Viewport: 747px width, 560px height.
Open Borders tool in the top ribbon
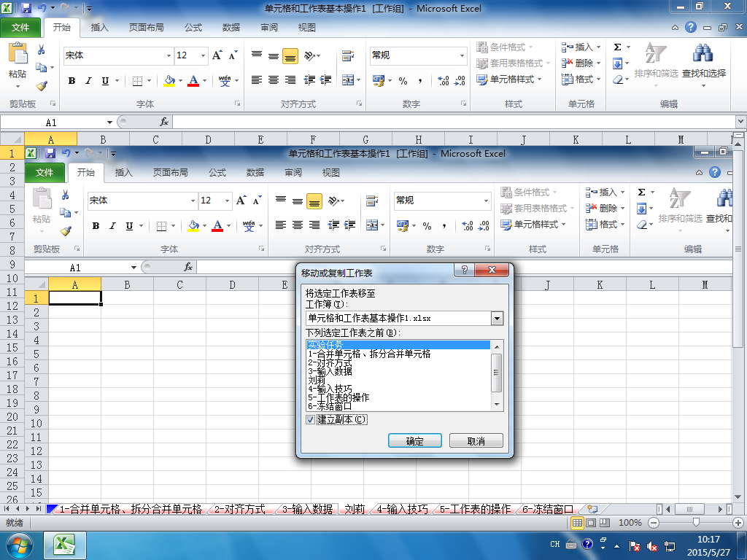pyautogui.click(x=137, y=81)
